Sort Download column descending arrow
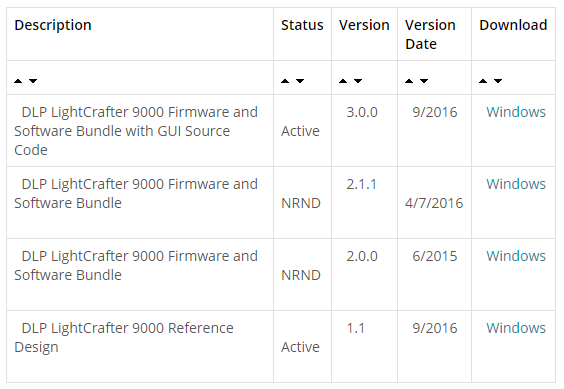The height and width of the screenshot is (389, 564). pyautogui.click(x=498, y=81)
